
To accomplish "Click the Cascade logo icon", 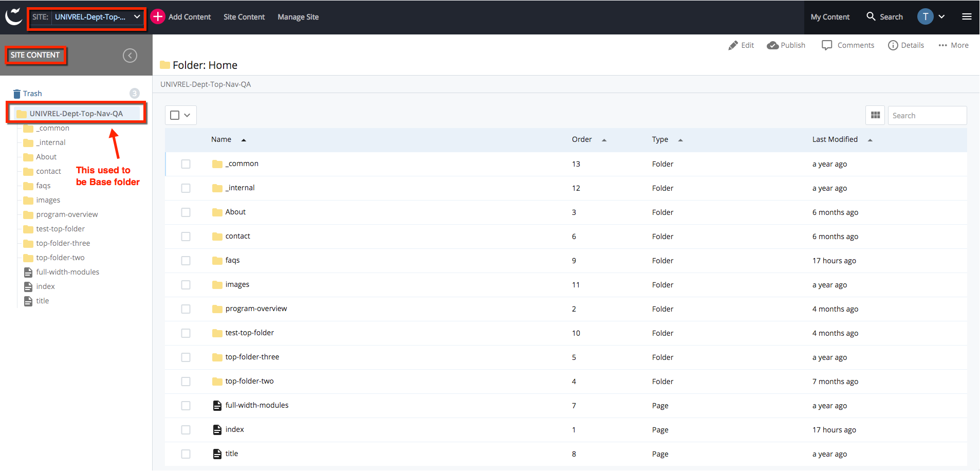I will click(x=13, y=16).
